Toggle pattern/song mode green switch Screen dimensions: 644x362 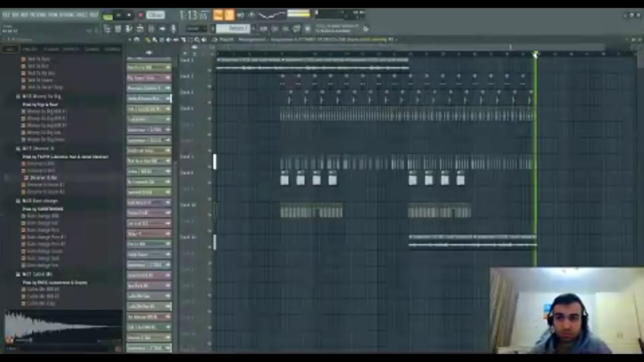(x=108, y=16)
